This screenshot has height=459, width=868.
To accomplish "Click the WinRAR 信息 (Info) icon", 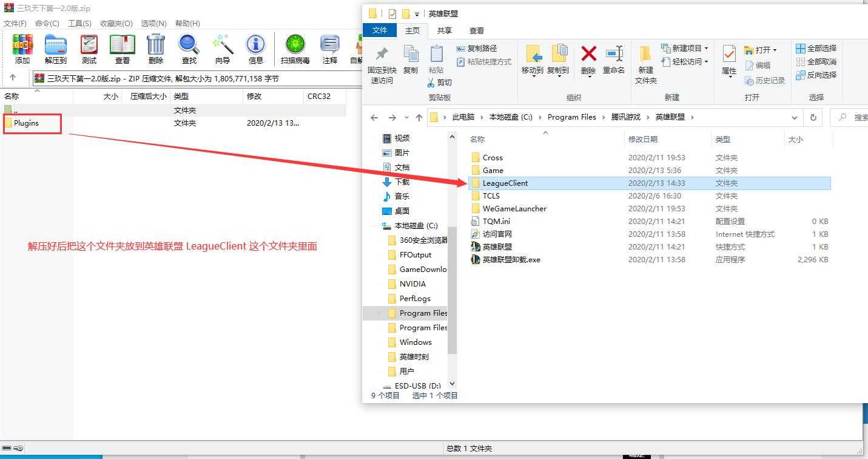I will pyautogui.click(x=256, y=49).
